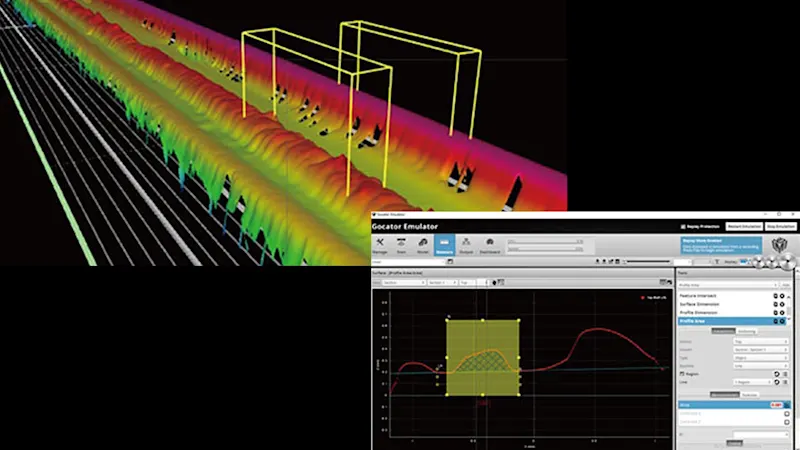The width and height of the screenshot is (800, 450).
Task: Switch to the Anchoring tab
Action: tap(747, 331)
